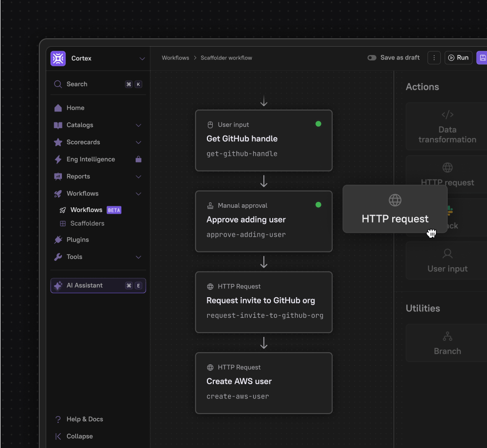Screen dimensions: 487x448
Task: Click the green status dot on Approve adding user
Action: tap(318, 205)
